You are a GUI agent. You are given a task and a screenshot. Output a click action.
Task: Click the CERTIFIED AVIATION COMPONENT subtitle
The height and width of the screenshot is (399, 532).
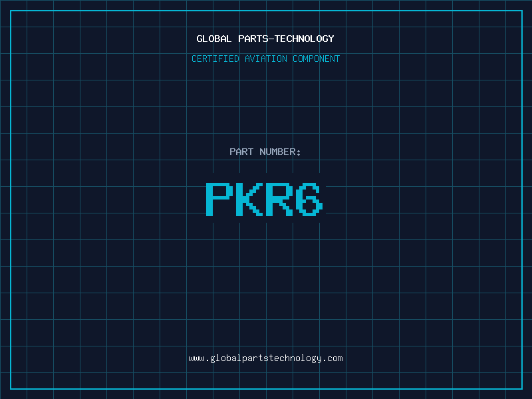click(x=265, y=59)
